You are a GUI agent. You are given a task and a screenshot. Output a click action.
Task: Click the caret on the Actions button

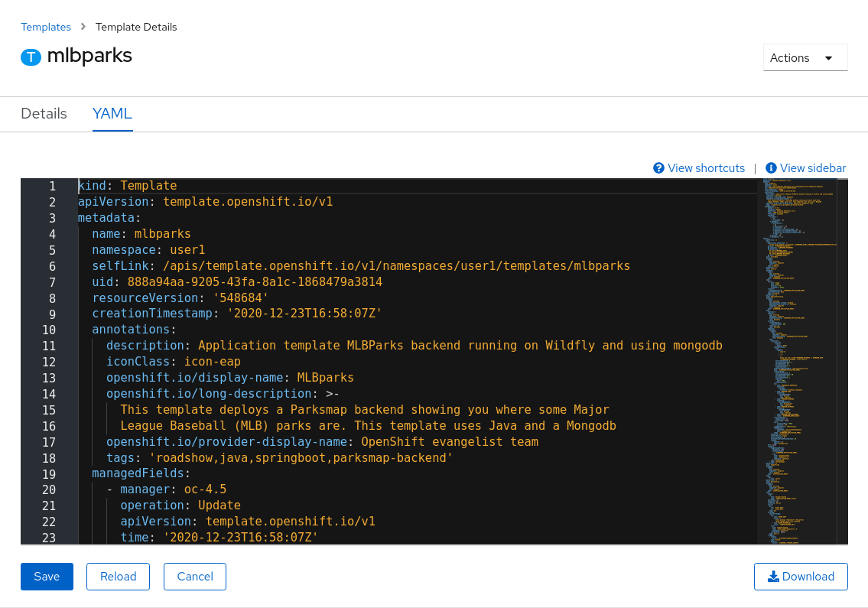(830, 57)
